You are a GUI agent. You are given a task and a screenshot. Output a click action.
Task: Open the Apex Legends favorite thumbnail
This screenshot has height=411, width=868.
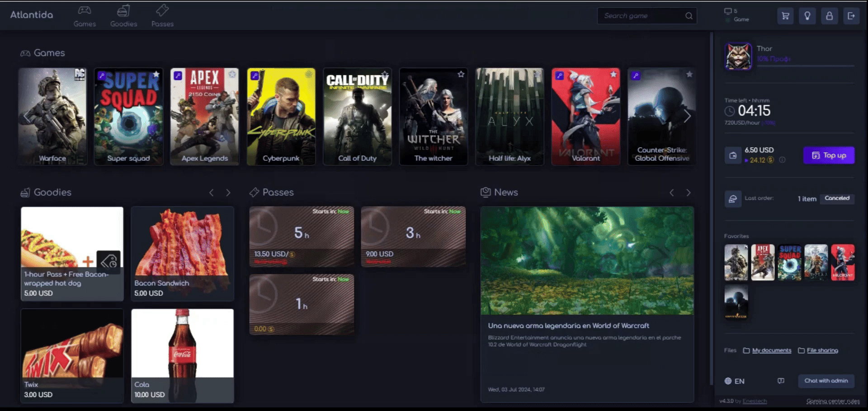coord(763,262)
